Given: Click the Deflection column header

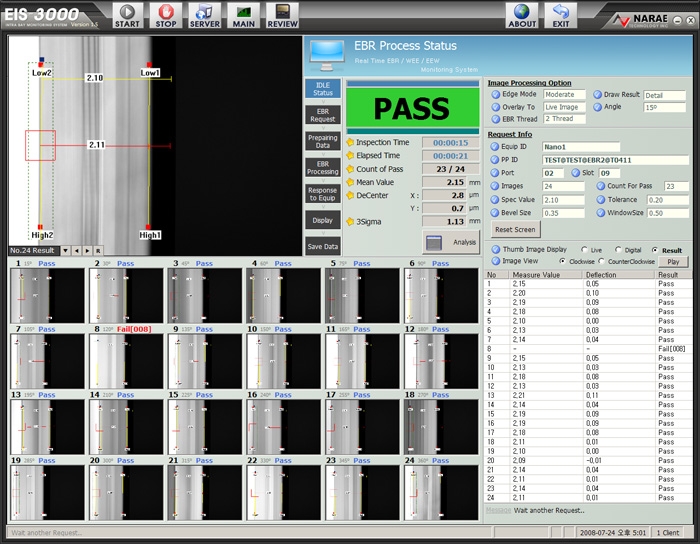Looking at the screenshot, I should coord(619,275).
